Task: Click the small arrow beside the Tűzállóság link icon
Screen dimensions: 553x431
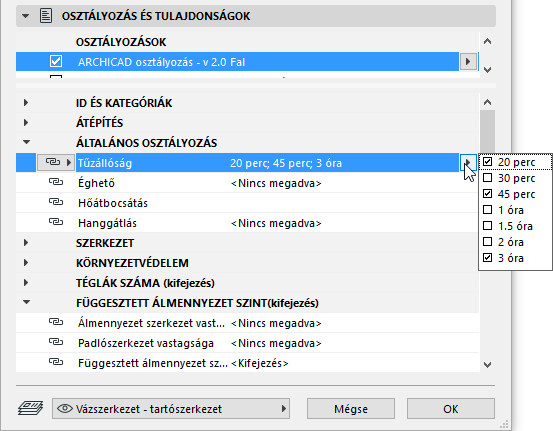Action: pyautogui.click(x=69, y=163)
